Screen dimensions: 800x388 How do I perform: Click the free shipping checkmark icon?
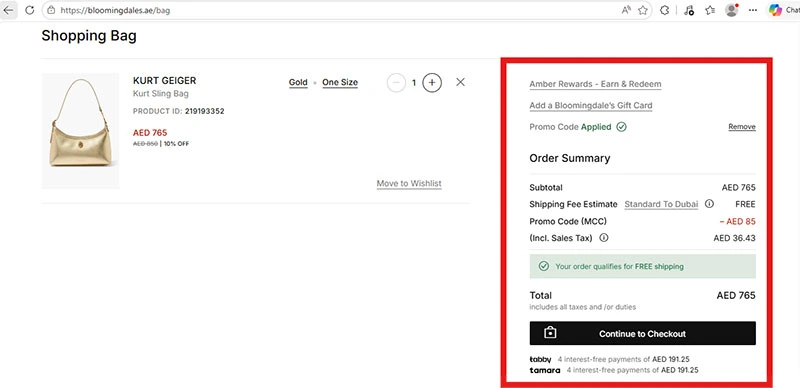544,266
